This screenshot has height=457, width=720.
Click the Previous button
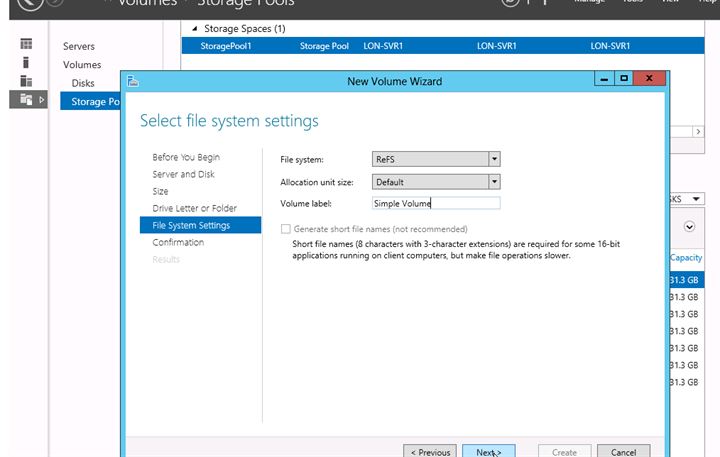(x=430, y=452)
